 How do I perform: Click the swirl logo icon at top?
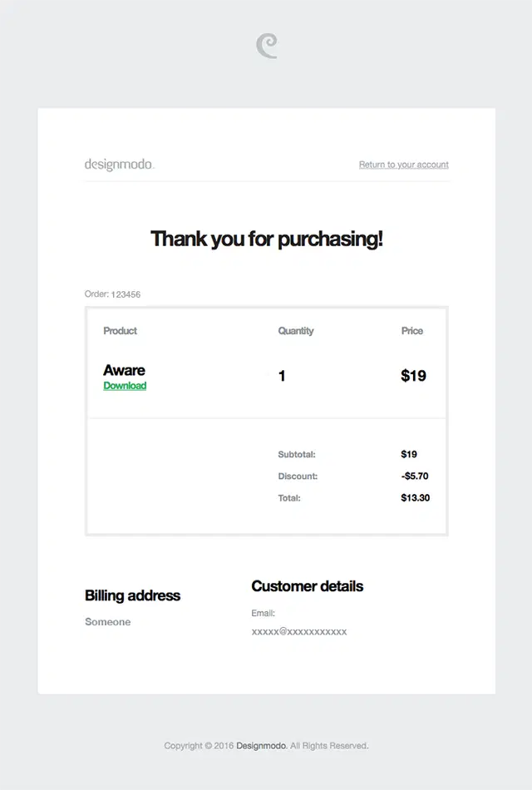point(267,46)
